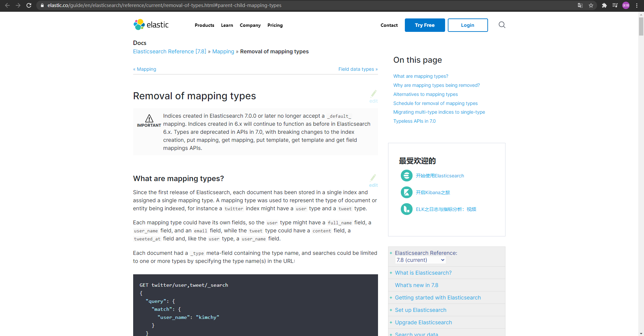Open the Chrome profile avatar
This screenshot has height=336, width=644.
(x=626, y=5)
